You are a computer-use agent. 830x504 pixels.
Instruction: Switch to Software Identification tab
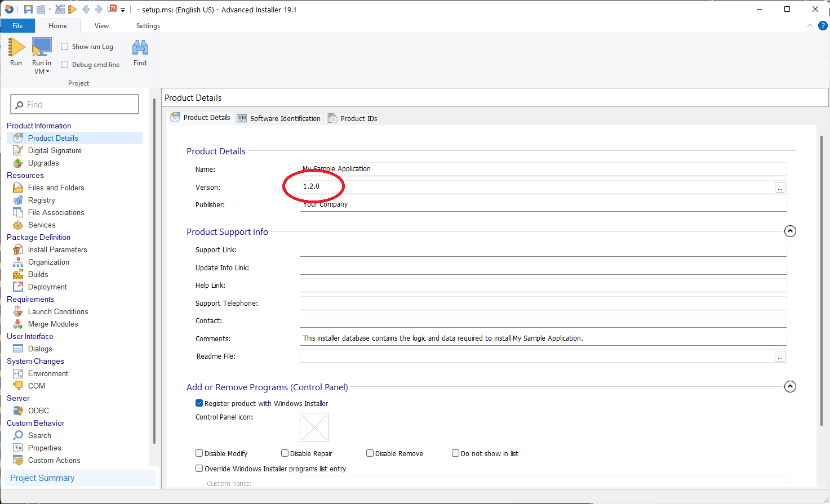(279, 118)
